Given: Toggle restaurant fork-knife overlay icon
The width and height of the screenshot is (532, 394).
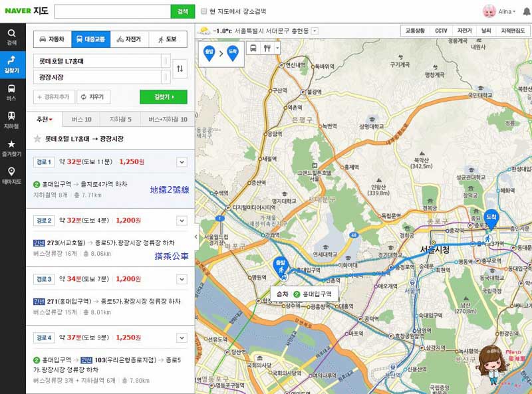Looking at the screenshot, I should [267, 48].
